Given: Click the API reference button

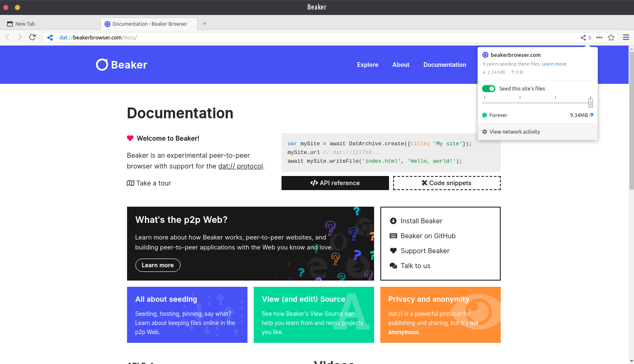Looking at the screenshot, I should (335, 183).
